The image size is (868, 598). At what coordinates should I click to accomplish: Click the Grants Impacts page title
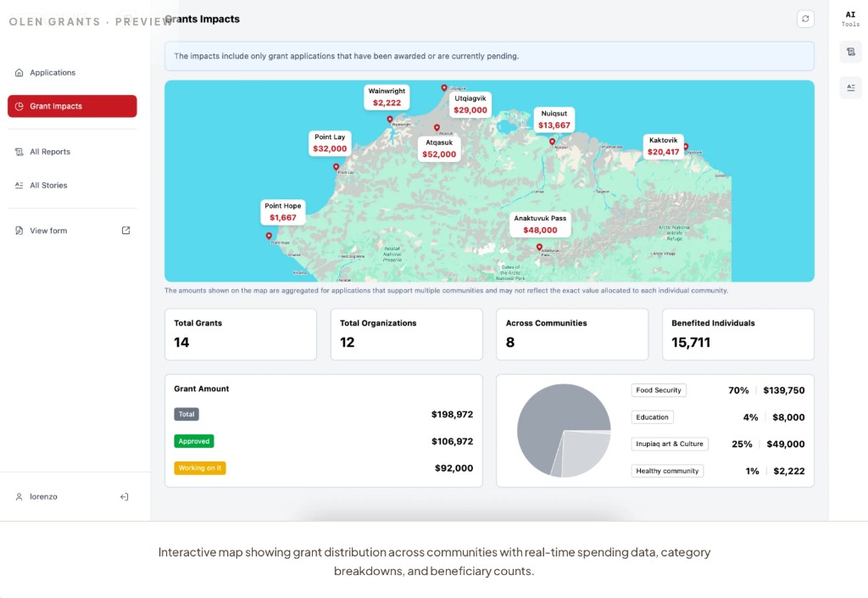(202, 19)
